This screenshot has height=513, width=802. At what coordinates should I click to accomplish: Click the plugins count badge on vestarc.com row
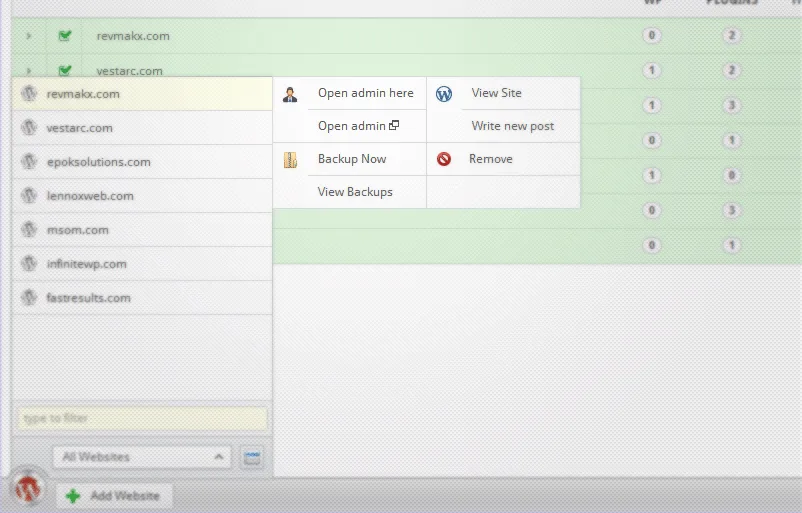731,70
